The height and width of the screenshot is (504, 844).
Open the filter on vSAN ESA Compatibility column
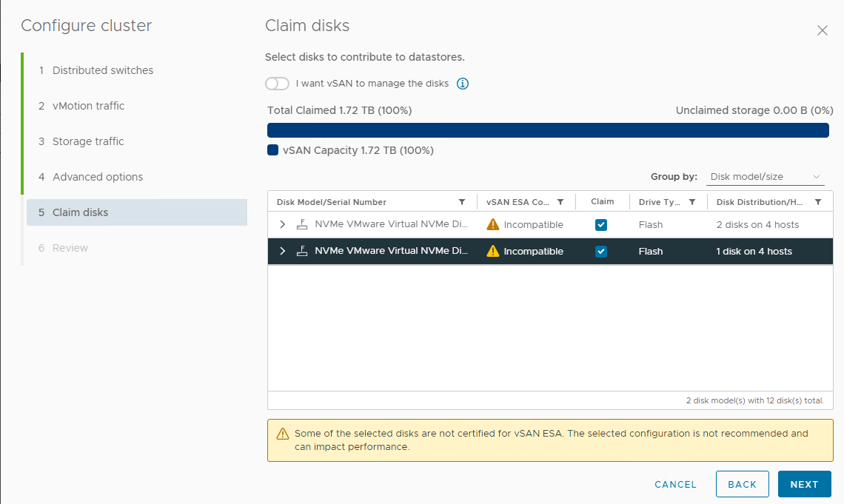pos(560,201)
